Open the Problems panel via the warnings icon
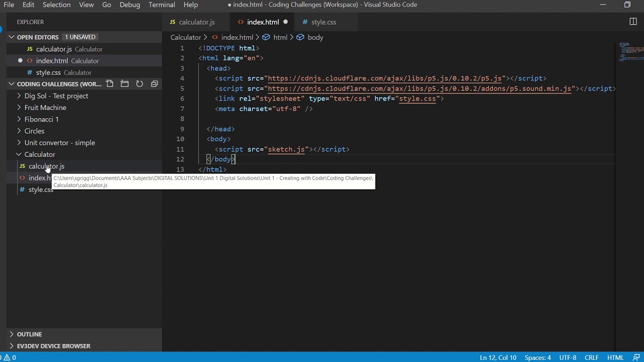This screenshot has width=644, height=362. coord(9,357)
